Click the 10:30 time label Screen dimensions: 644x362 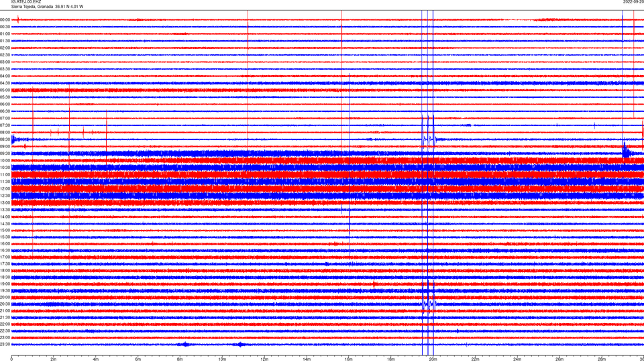tap(5, 168)
